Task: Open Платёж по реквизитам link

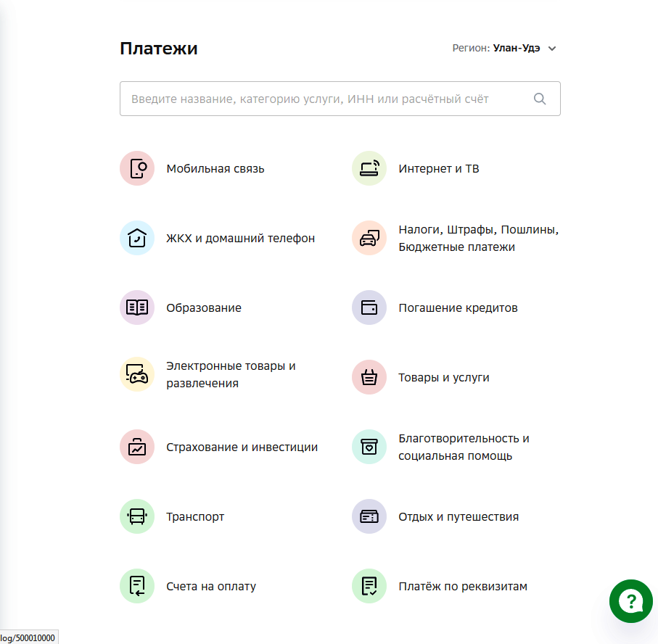Action: pos(462,587)
